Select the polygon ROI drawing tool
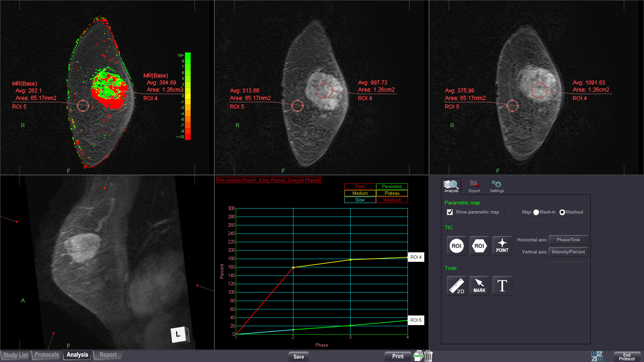The width and height of the screenshot is (644, 362). (x=479, y=246)
